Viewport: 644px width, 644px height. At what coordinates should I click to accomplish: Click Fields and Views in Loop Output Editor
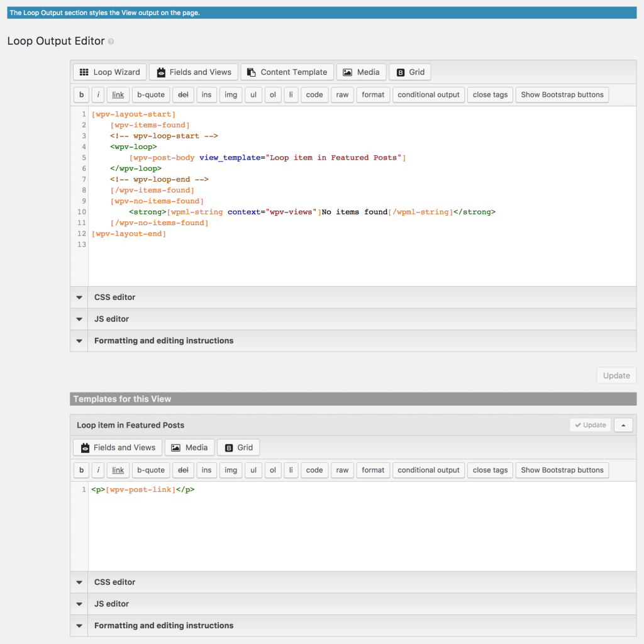click(194, 72)
